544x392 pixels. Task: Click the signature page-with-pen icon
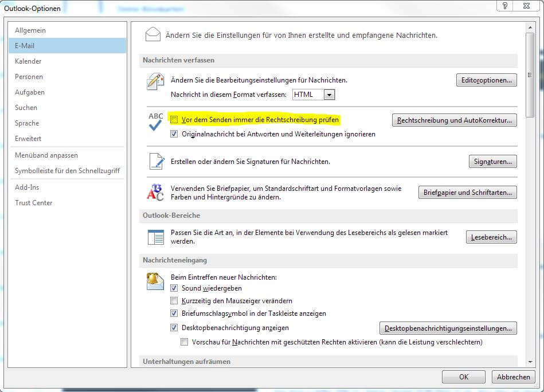(x=157, y=161)
